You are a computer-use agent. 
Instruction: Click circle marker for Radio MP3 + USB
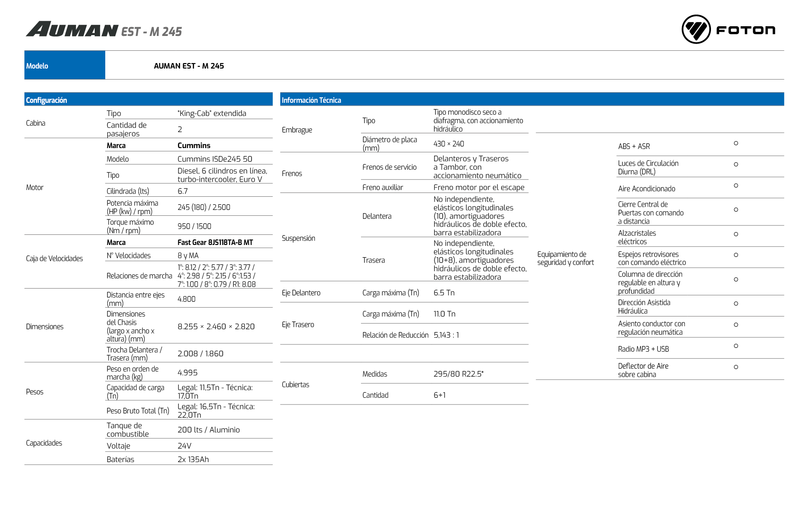pos(736,346)
